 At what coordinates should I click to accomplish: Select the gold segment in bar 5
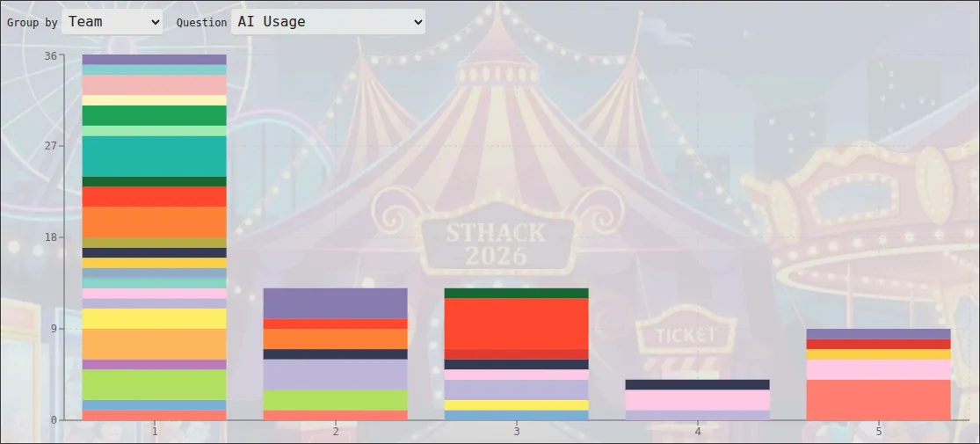879,354
